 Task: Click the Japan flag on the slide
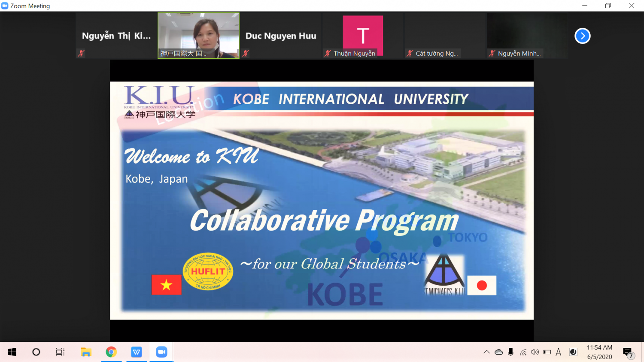click(482, 285)
